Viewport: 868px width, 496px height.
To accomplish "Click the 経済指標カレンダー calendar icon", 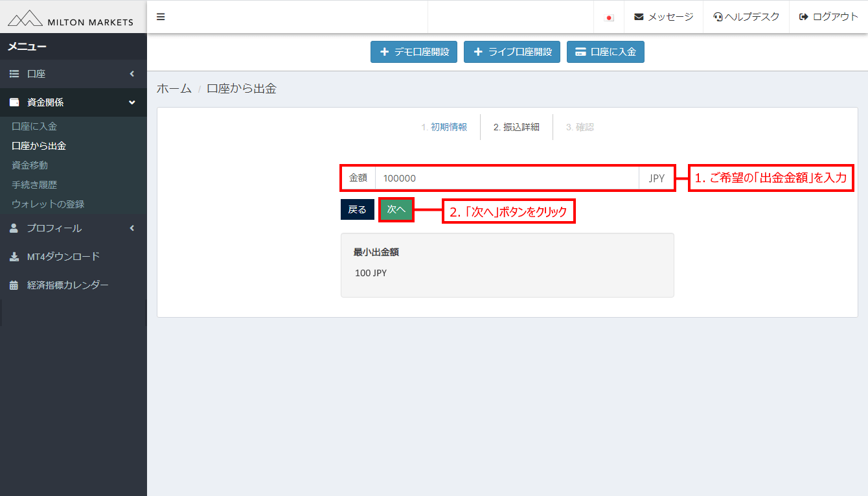I will pyautogui.click(x=14, y=285).
